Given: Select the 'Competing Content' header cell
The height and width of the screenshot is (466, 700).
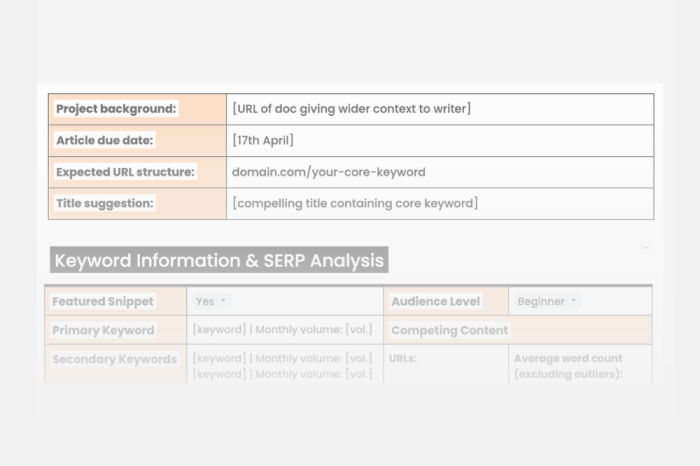Looking at the screenshot, I should (x=449, y=330).
